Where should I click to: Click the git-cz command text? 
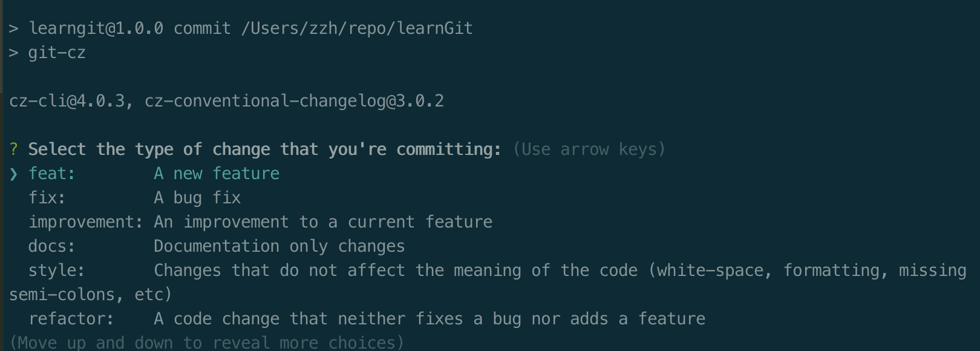click(x=57, y=53)
